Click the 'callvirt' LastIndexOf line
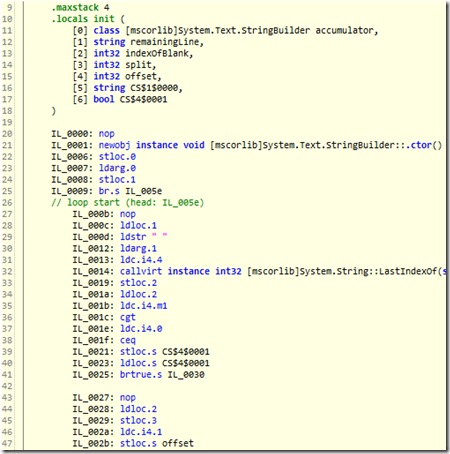The image size is (450, 454). click(x=259, y=271)
